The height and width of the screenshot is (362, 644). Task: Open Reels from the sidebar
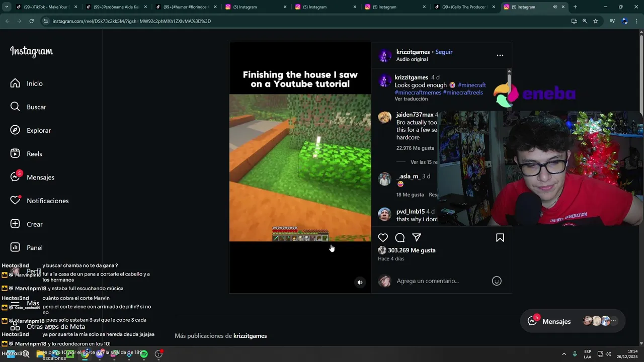[x=26, y=154]
